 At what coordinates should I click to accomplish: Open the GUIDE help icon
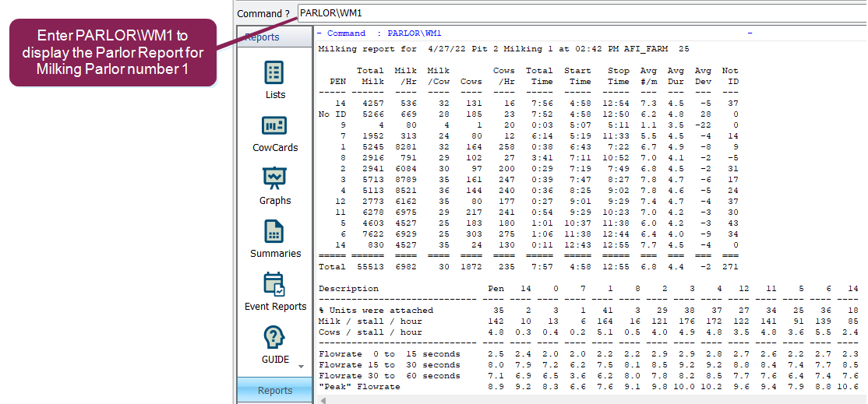point(275,338)
